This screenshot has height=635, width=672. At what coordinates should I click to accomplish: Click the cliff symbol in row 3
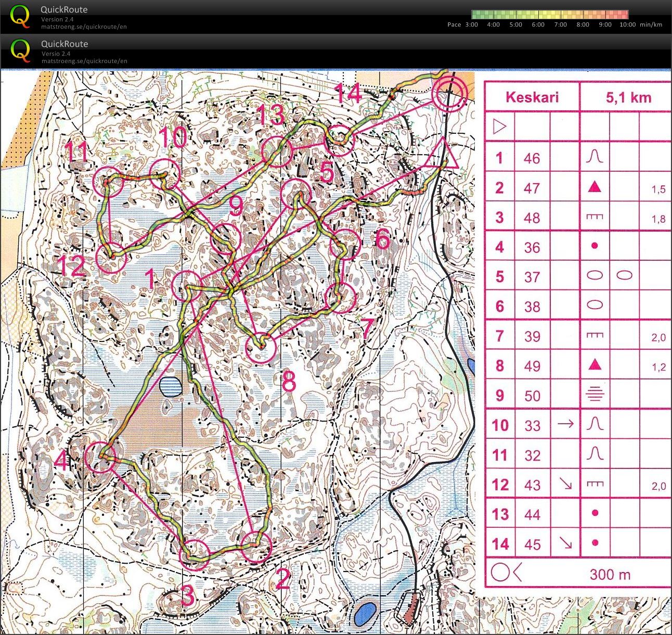pyautogui.click(x=595, y=217)
